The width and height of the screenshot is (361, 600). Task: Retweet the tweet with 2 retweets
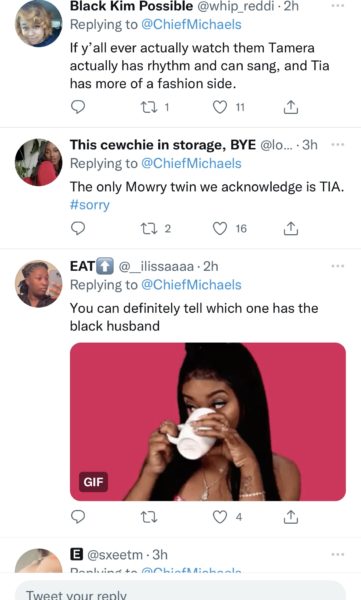tap(149, 229)
